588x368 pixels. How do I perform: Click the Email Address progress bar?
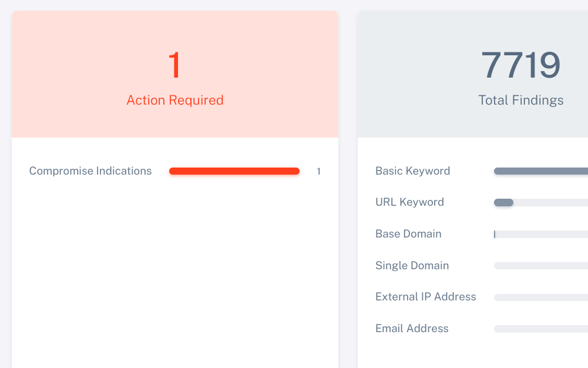point(541,329)
